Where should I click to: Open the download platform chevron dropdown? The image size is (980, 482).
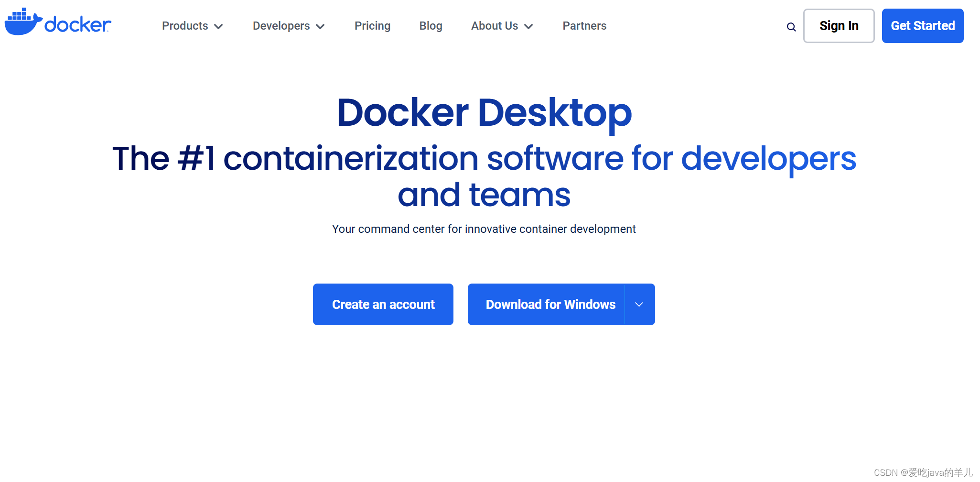coord(639,304)
